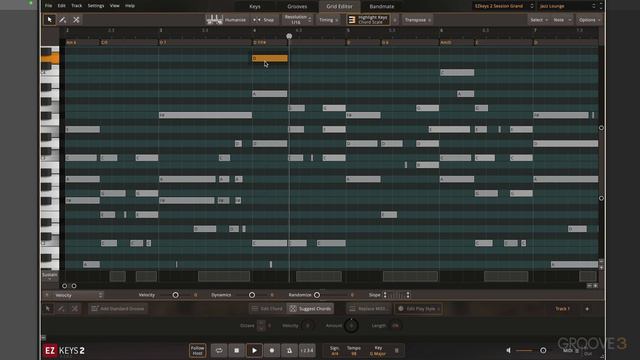Open the Jazz Lounge preset selector
This screenshot has height=360, width=640.
point(567,6)
